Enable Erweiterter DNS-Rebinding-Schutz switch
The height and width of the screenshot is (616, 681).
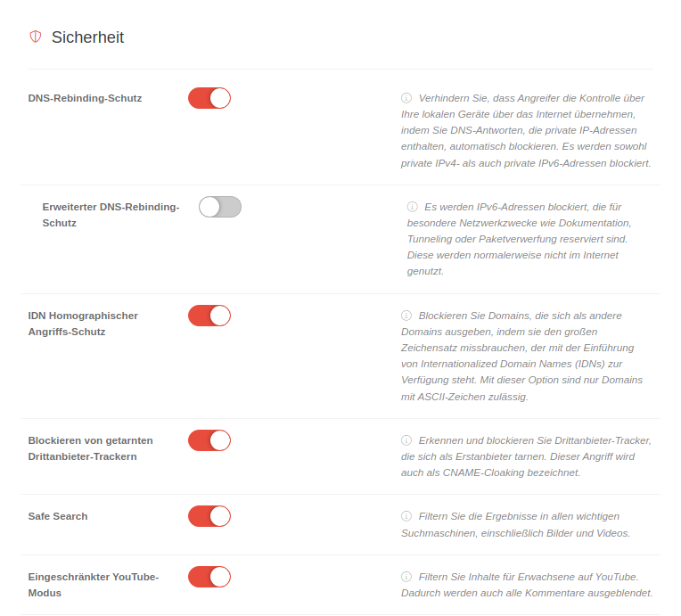220,207
